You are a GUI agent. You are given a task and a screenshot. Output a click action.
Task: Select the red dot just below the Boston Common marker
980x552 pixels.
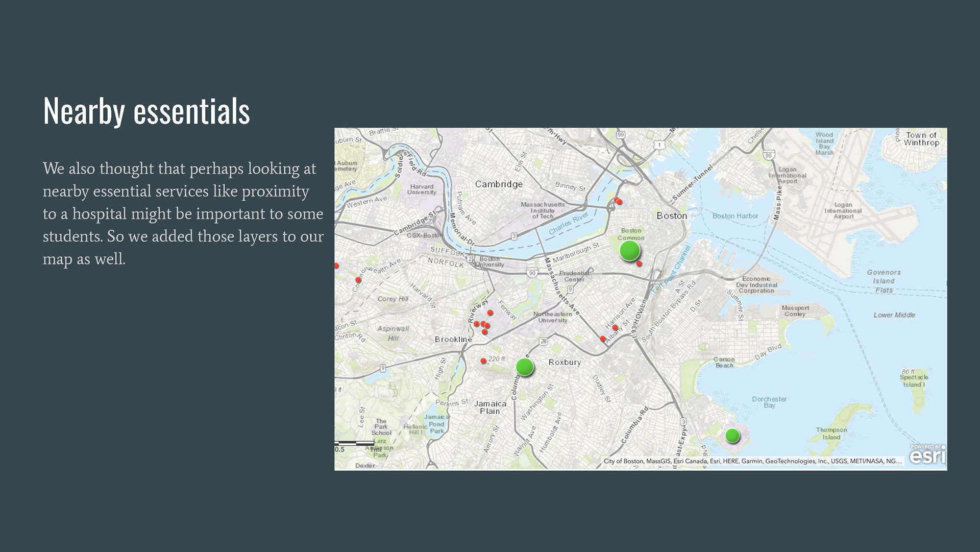(x=639, y=263)
